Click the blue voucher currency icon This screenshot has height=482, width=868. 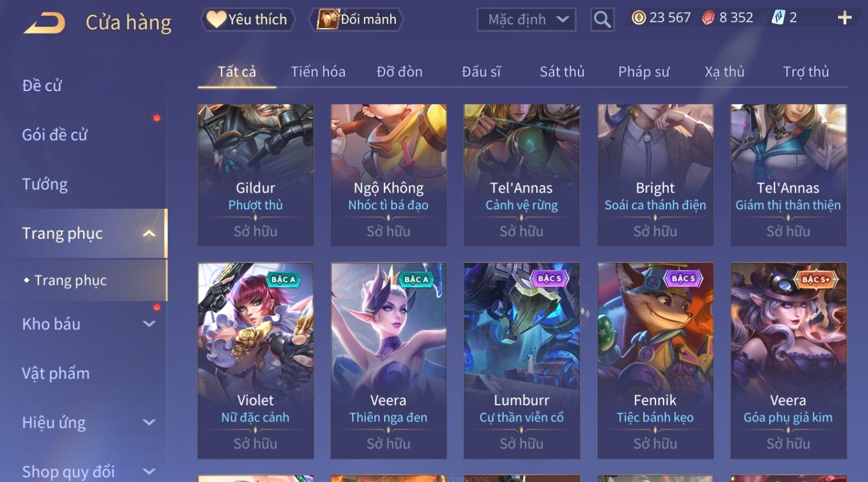point(778,18)
